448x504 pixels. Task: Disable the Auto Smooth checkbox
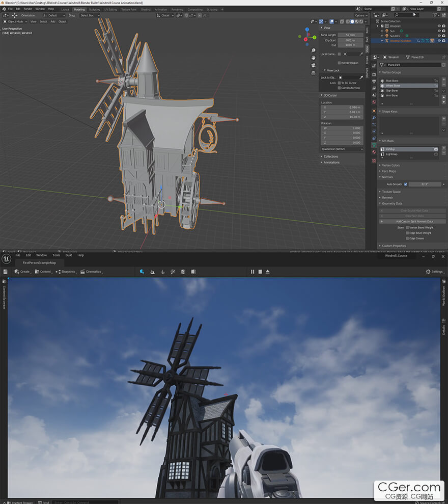(406, 184)
